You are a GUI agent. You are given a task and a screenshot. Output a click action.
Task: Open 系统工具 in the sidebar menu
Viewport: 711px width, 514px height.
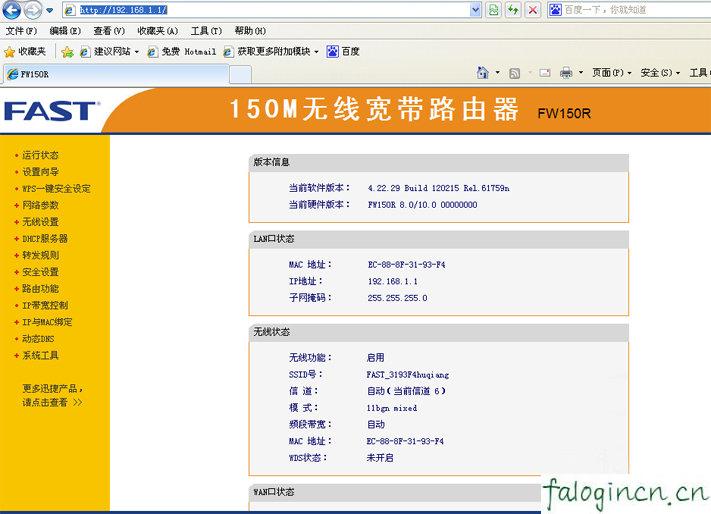[40, 356]
